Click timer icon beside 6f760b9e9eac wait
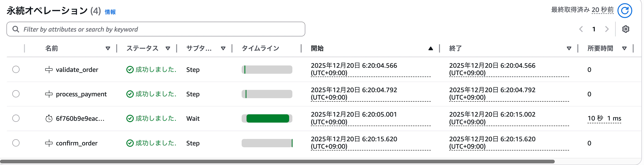Image resolution: width=644 pixels, height=165 pixels. 49,118
